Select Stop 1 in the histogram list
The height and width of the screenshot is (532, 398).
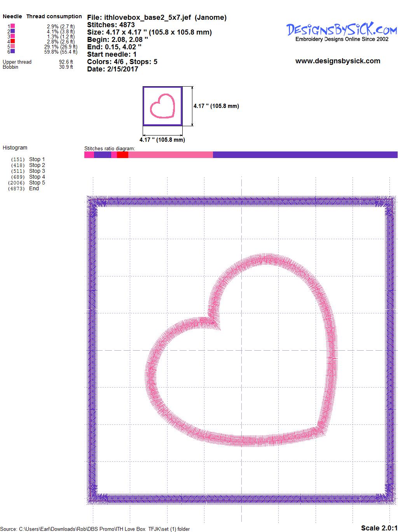coord(37,159)
